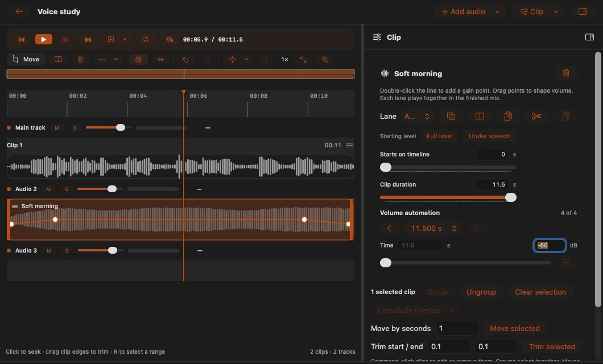Viewport: 603px width, 364px height.
Task: Open the Lane selector dropdown
Action: [417, 116]
